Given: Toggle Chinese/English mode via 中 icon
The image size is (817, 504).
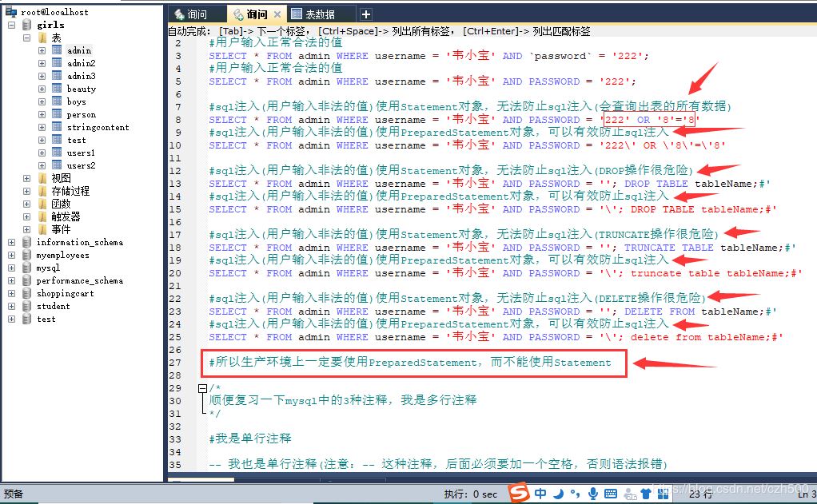Looking at the screenshot, I should click(x=540, y=493).
